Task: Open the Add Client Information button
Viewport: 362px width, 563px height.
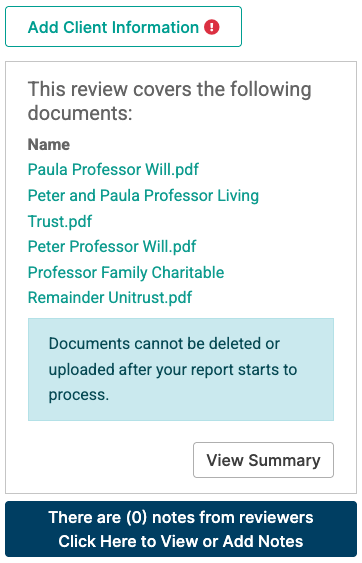Action: [123, 27]
